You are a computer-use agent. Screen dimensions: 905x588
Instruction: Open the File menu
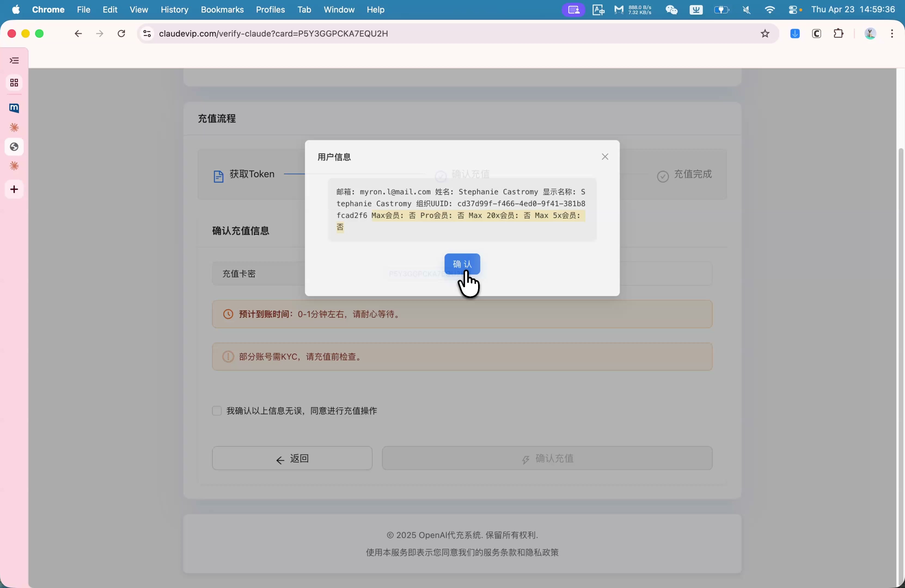[84, 10]
